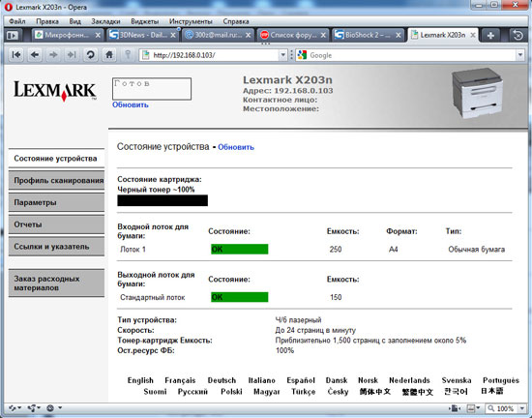The height and width of the screenshot is (418, 532).
Task: Reload the current page
Action: click(90, 54)
